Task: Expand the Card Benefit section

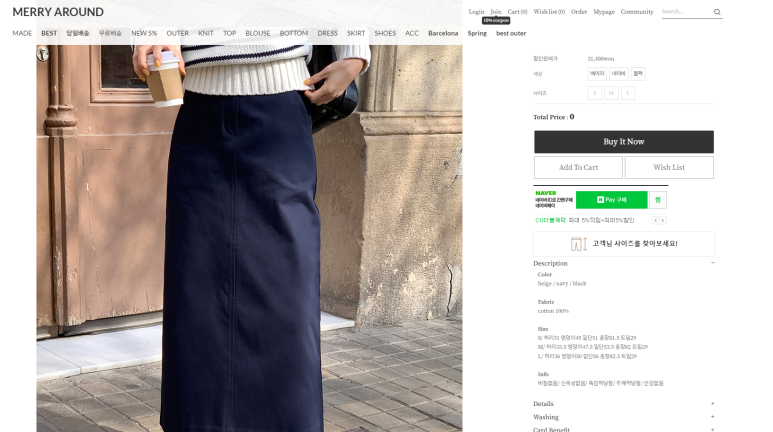Action: (712, 430)
